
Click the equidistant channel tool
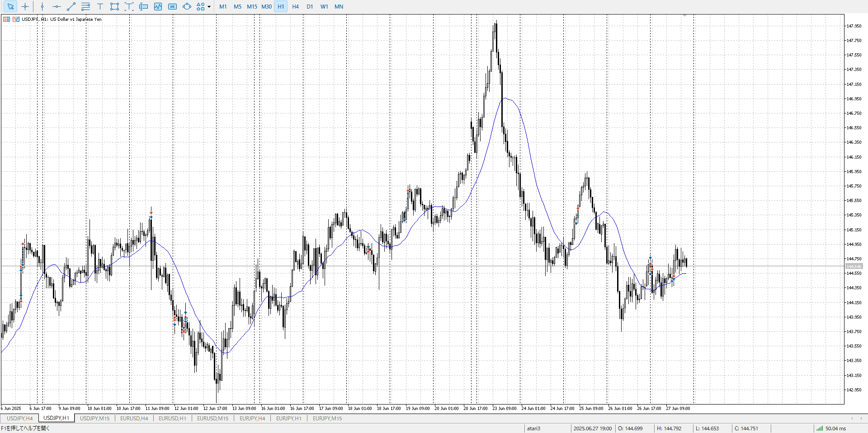tap(85, 7)
